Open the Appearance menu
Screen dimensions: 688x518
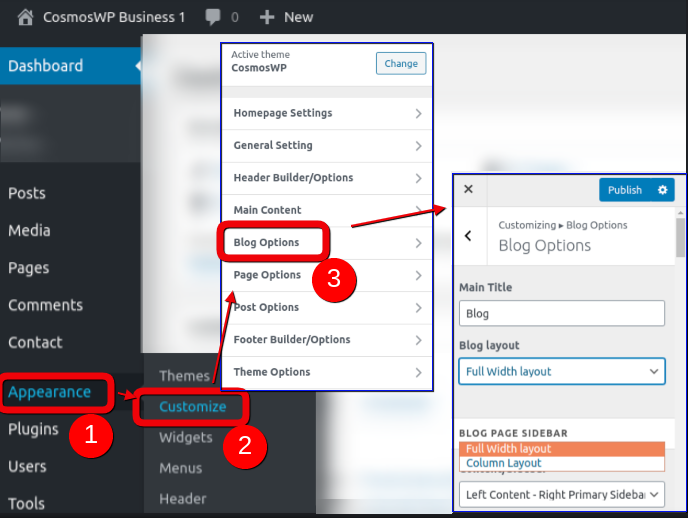coord(50,392)
